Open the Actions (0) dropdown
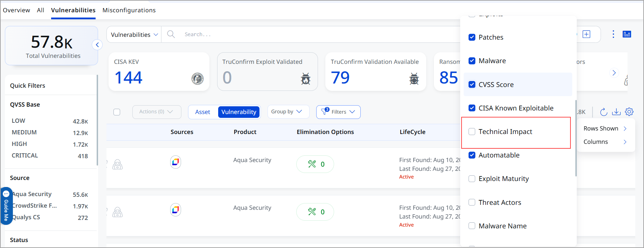Image resolution: width=644 pixels, height=248 pixels. [157, 112]
